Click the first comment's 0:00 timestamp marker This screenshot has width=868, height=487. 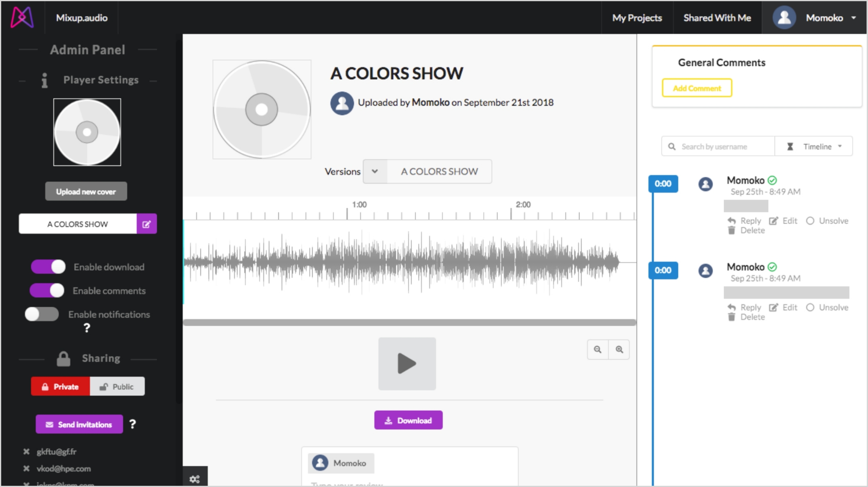[663, 184]
